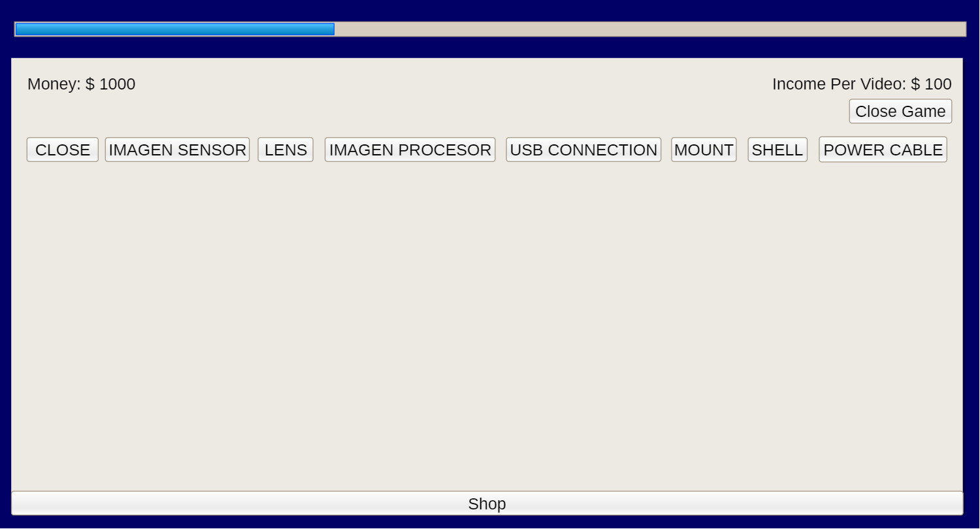This screenshot has width=980, height=529.
Task: Open the LENS category
Action: [286, 150]
